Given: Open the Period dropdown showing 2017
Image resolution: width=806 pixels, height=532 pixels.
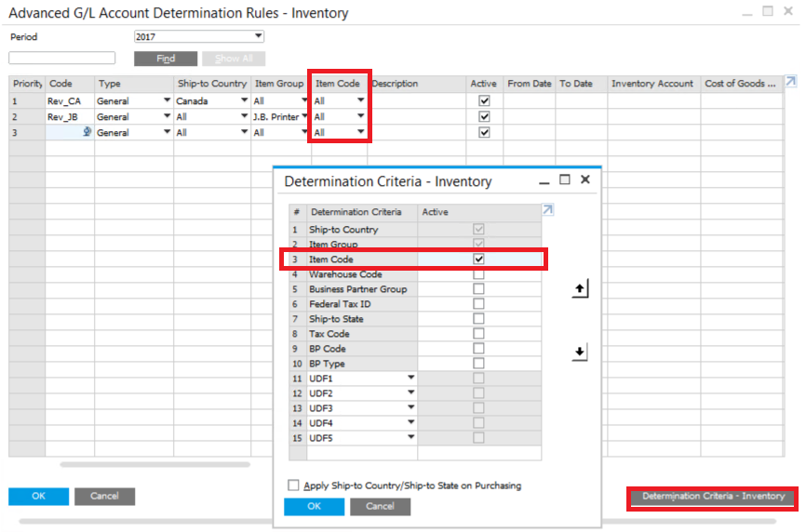Looking at the screenshot, I should pyautogui.click(x=258, y=37).
